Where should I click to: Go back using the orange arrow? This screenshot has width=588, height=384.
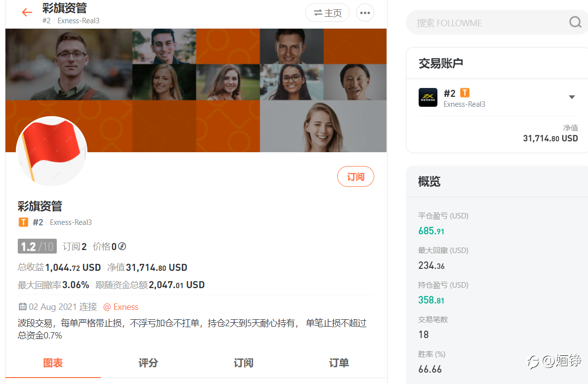(27, 12)
